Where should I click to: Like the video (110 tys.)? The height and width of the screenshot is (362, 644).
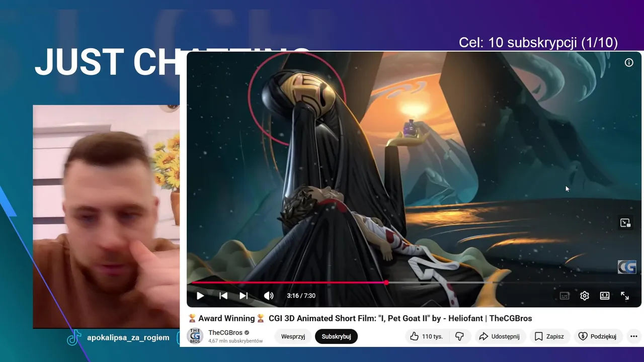(x=427, y=336)
